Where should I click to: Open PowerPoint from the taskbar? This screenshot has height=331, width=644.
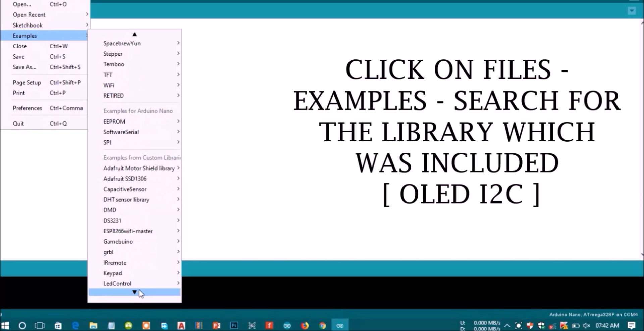(x=216, y=325)
